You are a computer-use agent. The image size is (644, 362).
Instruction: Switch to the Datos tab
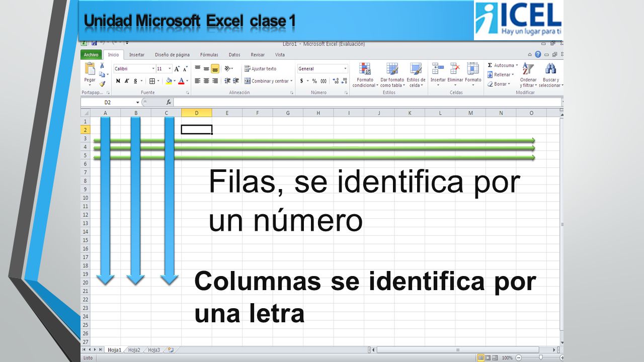(234, 55)
